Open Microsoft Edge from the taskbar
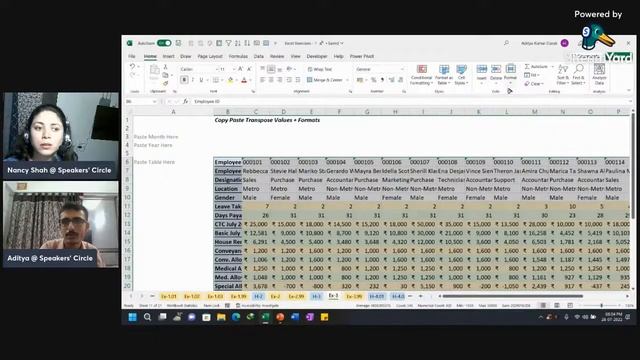This screenshot has height=360, width=640. 236,317
